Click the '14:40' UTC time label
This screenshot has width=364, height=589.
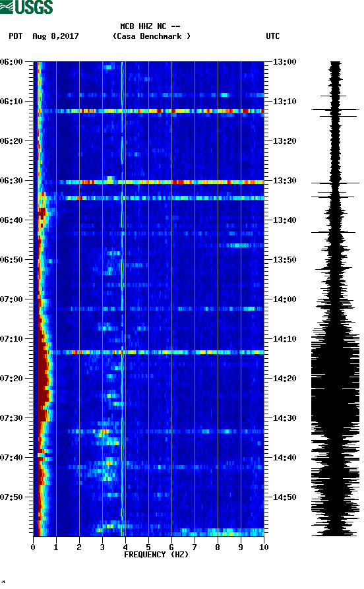(284, 458)
